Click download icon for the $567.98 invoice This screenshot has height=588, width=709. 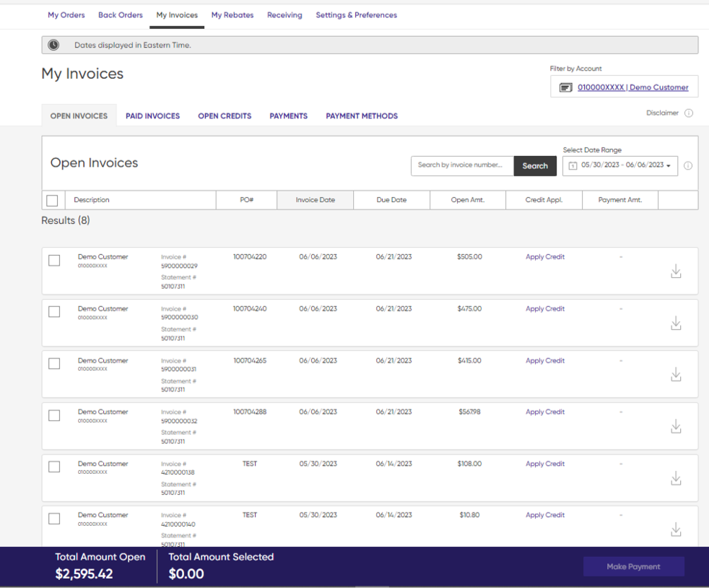click(676, 426)
